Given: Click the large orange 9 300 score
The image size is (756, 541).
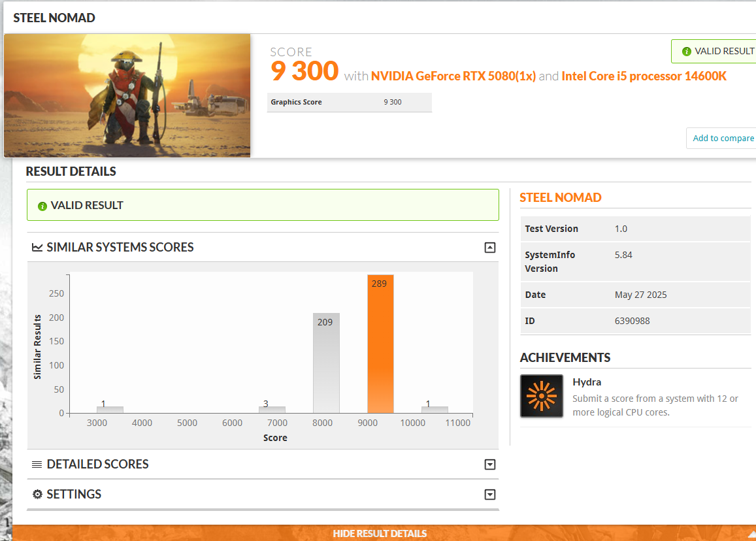Looking at the screenshot, I should click(x=304, y=71).
